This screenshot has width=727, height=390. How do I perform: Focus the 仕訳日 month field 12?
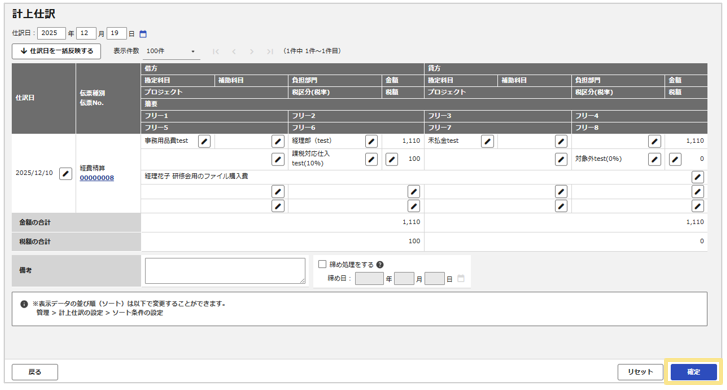click(86, 33)
